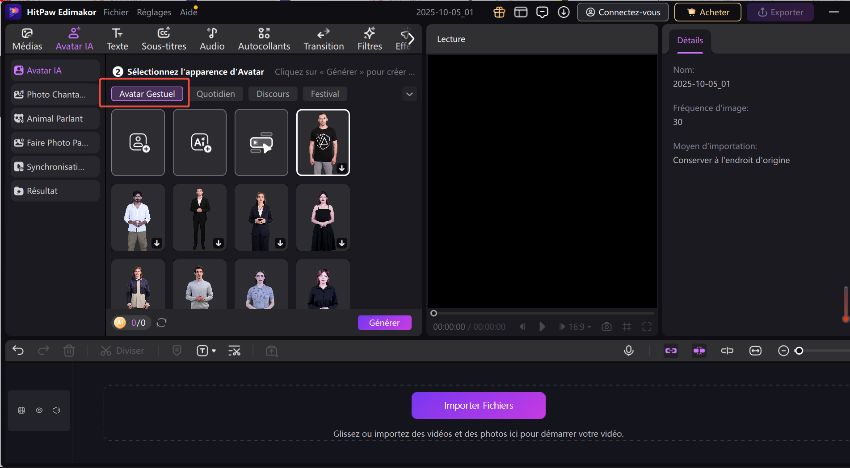Select the Quotidien category
This screenshot has width=850, height=468.
click(216, 94)
